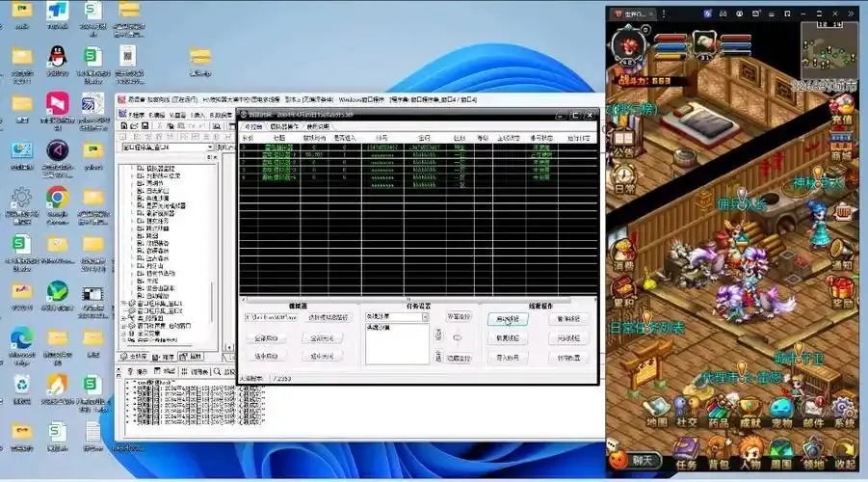Open the emulator hamburger menu icon
The height and width of the screenshot is (482, 868).
coord(771,13)
